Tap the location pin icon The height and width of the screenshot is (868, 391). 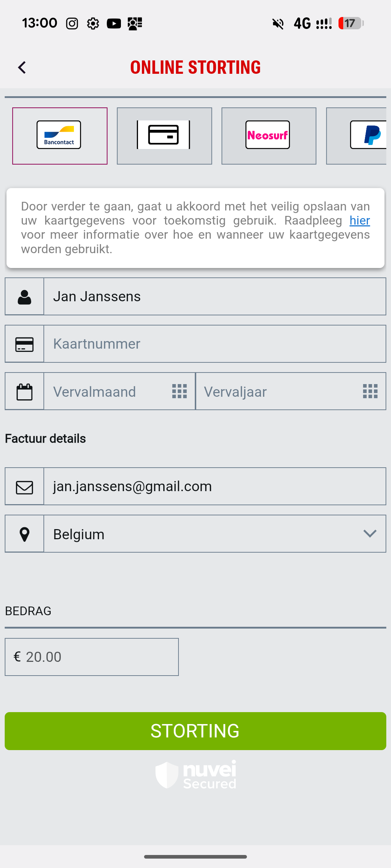[24, 534]
